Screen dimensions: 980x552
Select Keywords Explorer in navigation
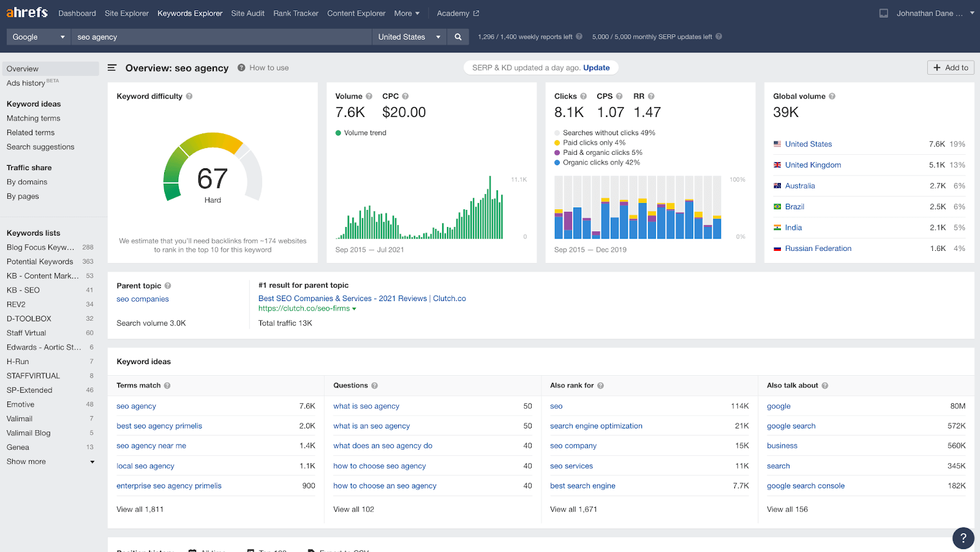click(x=190, y=13)
